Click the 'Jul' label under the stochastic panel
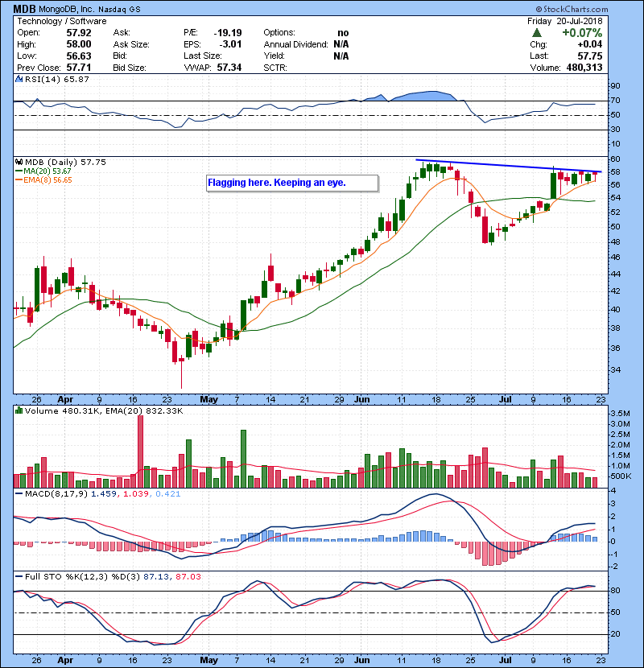This screenshot has width=644, height=668. click(x=506, y=660)
